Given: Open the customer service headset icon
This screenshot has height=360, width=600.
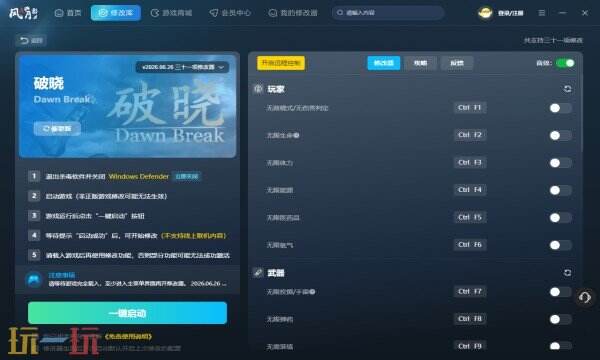Looking at the screenshot, I should [x=585, y=297].
